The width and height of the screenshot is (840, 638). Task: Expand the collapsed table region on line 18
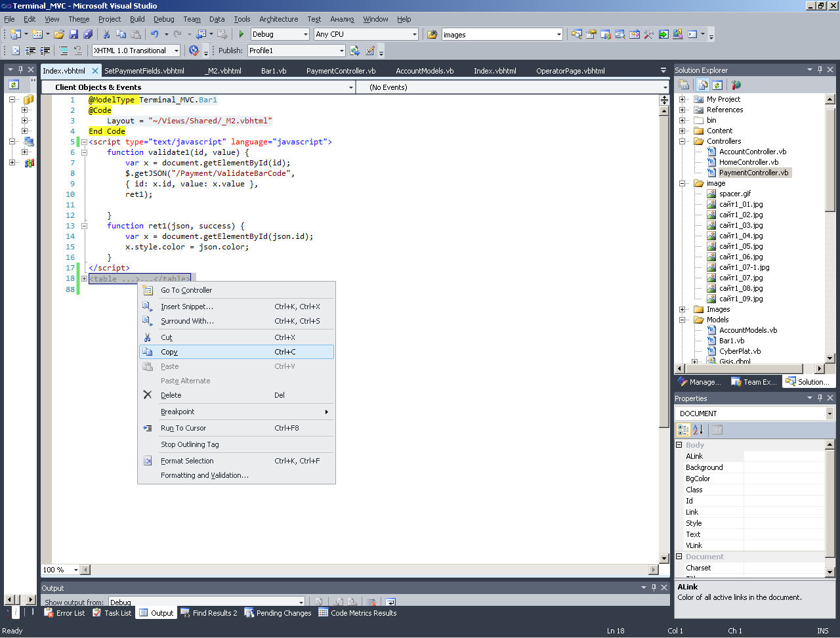[x=84, y=279]
